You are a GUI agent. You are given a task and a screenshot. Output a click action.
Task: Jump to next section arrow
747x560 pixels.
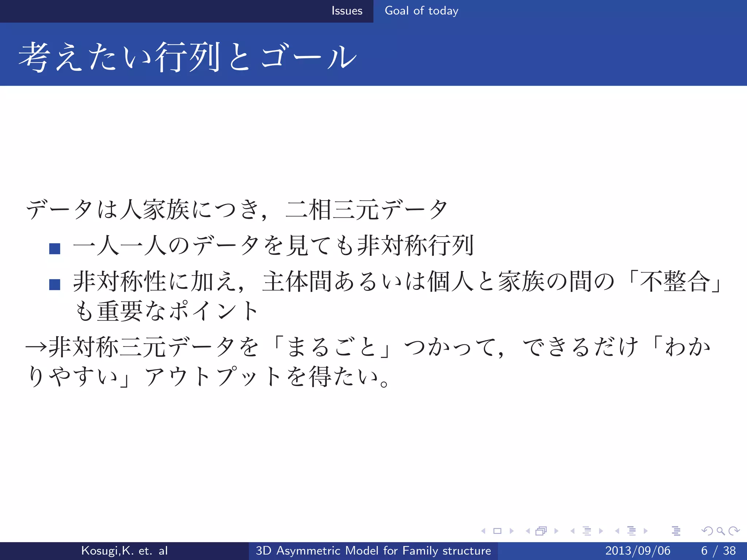point(646,531)
